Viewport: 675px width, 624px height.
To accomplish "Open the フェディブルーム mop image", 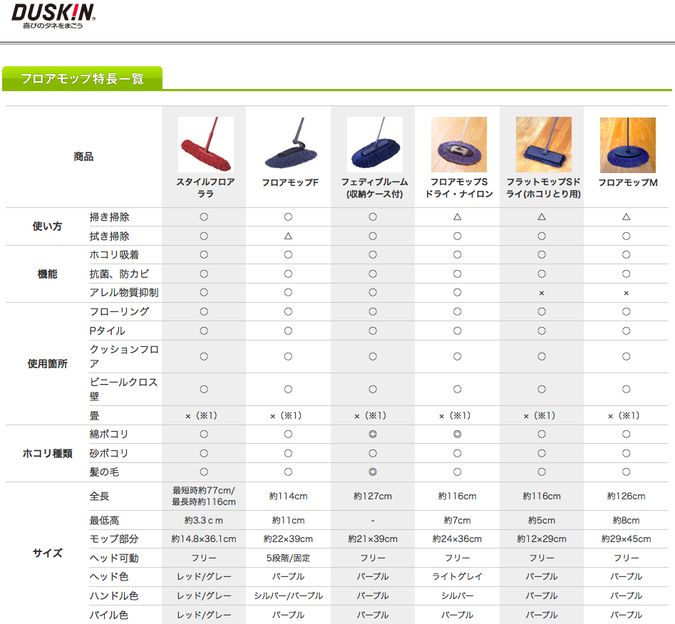I will coord(375,144).
